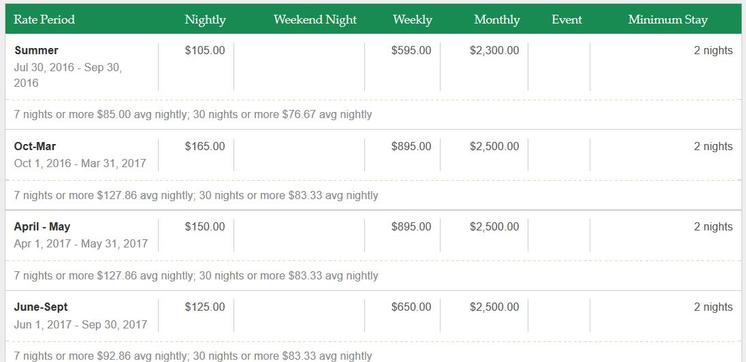Click the $105.00 Summer nightly rate
The height and width of the screenshot is (362, 746).
click(x=205, y=50)
